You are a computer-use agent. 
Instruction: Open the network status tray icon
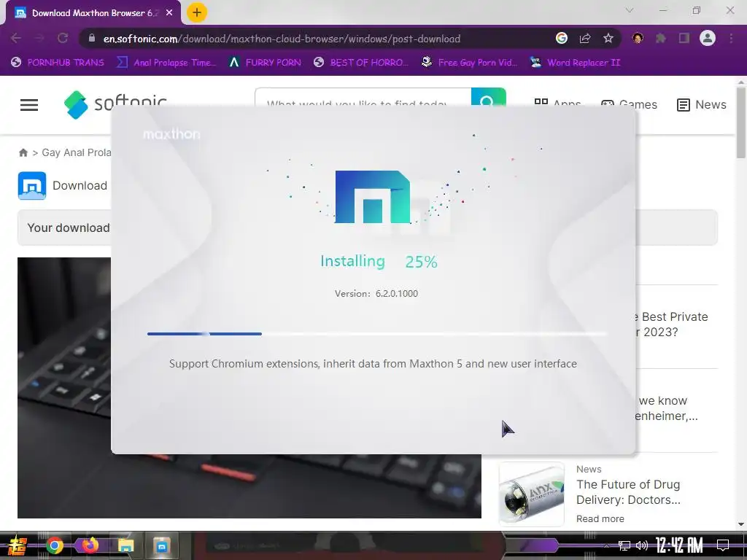click(624, 545)
